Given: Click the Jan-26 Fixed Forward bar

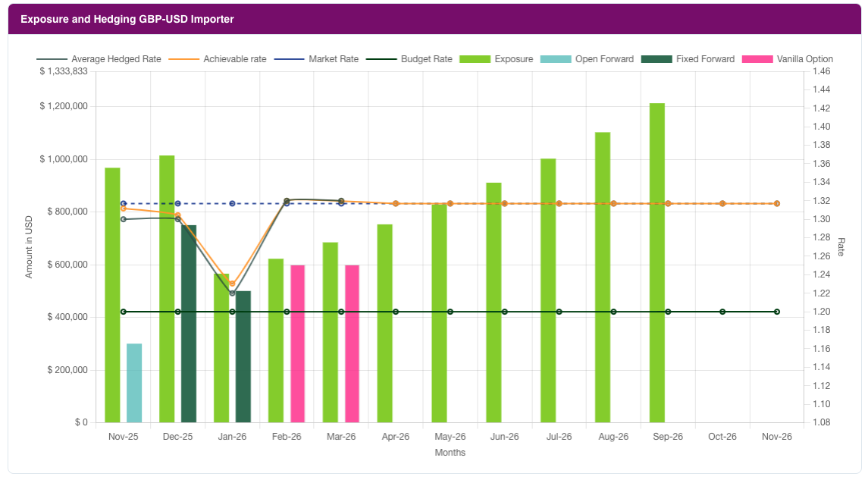Looking at the screenshot, I should tap(243, 356).
